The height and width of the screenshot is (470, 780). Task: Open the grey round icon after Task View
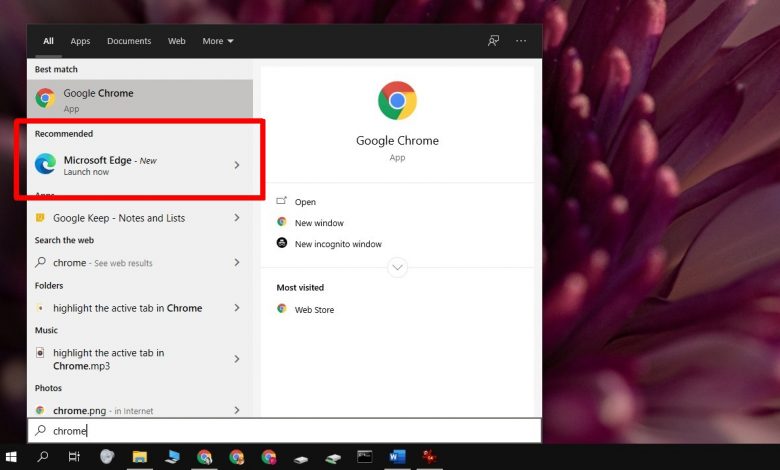(106, 457)
